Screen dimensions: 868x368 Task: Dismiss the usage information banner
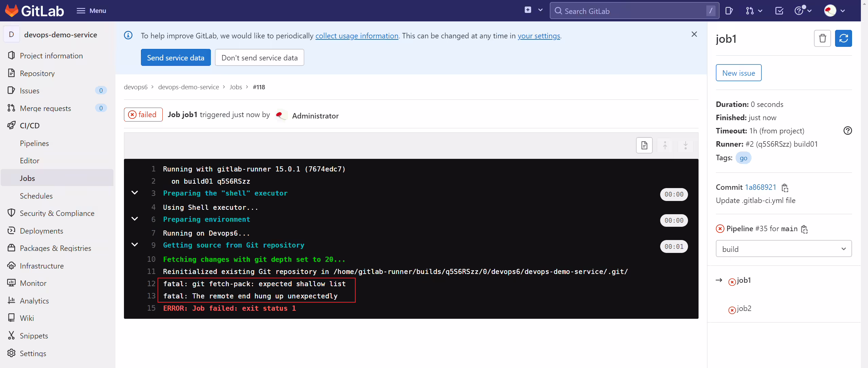(x=694, y=34)
